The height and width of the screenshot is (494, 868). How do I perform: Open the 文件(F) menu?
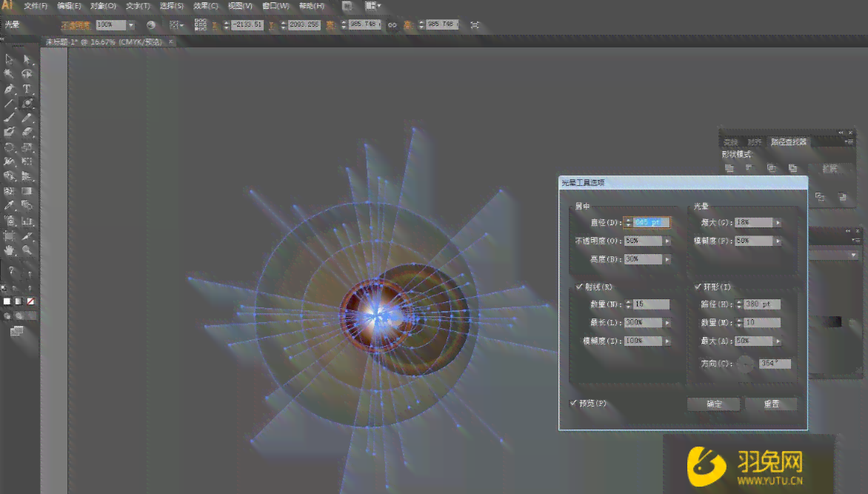click(36, 6)
